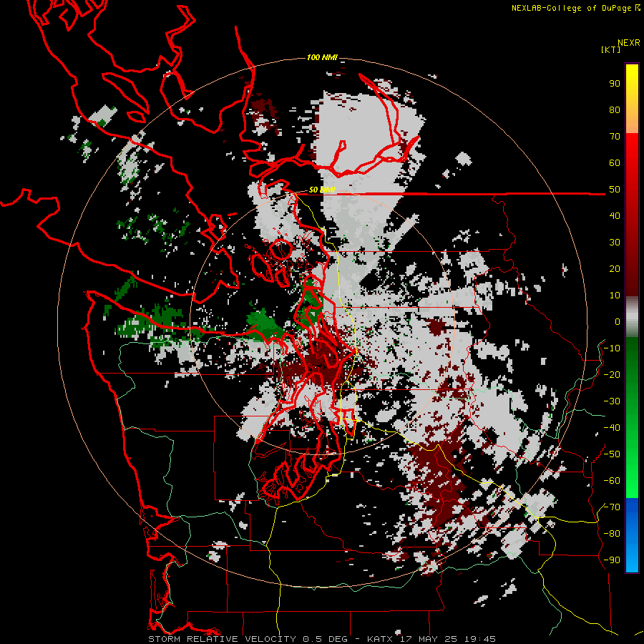
Task: Click the 50 NMI range ring label
Action: tap(322, 190)
